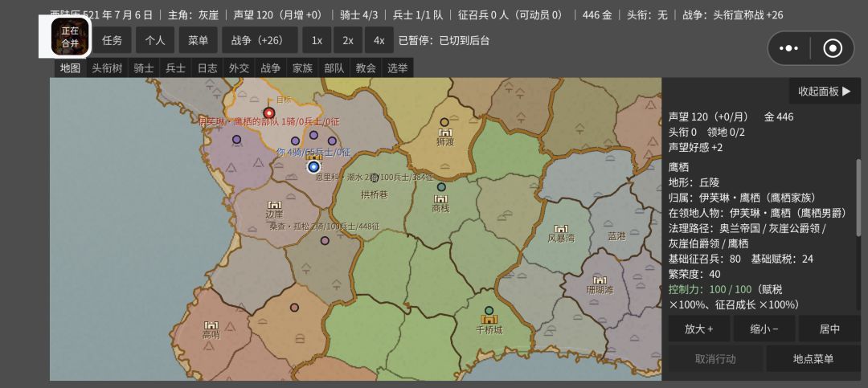This screenshot has height=388, width=868.
Task: Click the 声望好感 +2 line
Action: [x=695, y=148]
